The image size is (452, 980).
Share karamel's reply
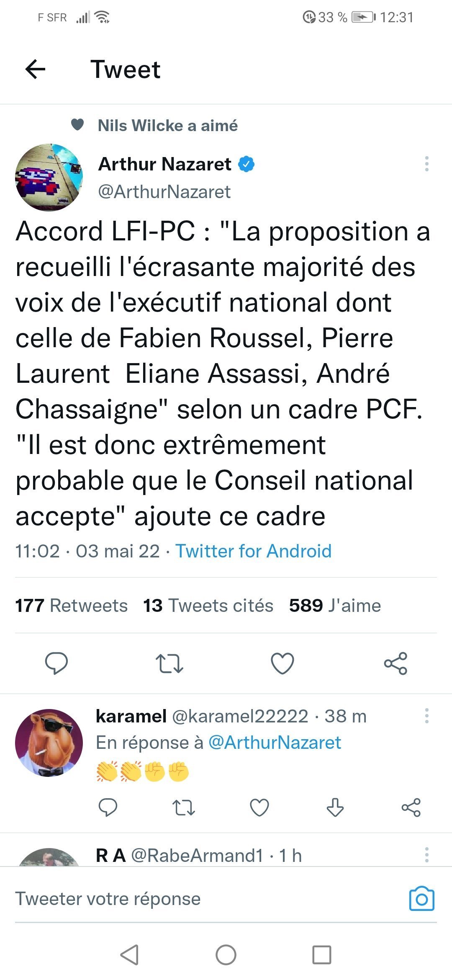click(x=411, y=807)
